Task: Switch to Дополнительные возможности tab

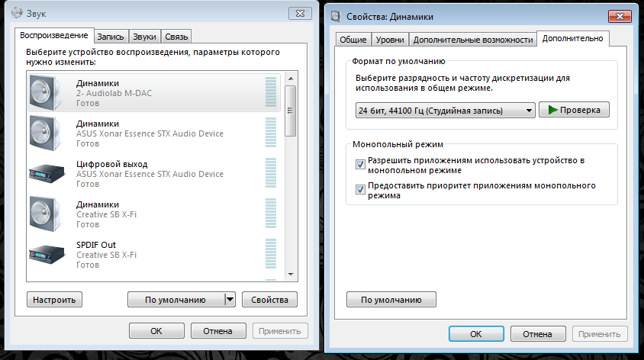Action: click(472, 40)
